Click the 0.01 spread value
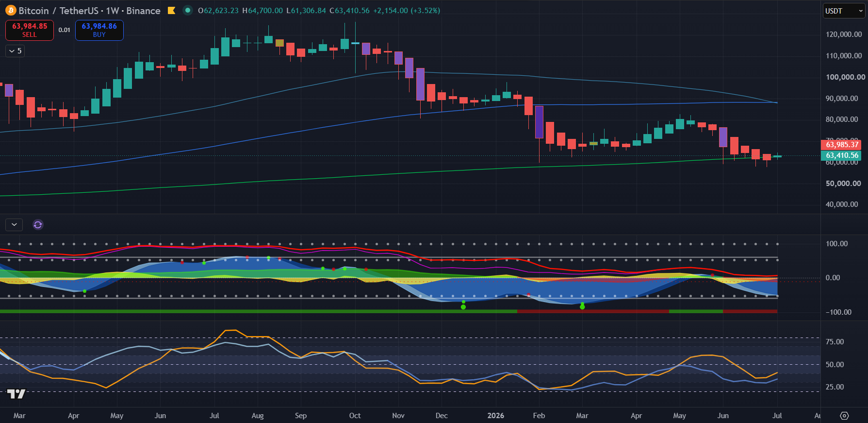The width and height of the screenshot is (868, 423). 65,30
